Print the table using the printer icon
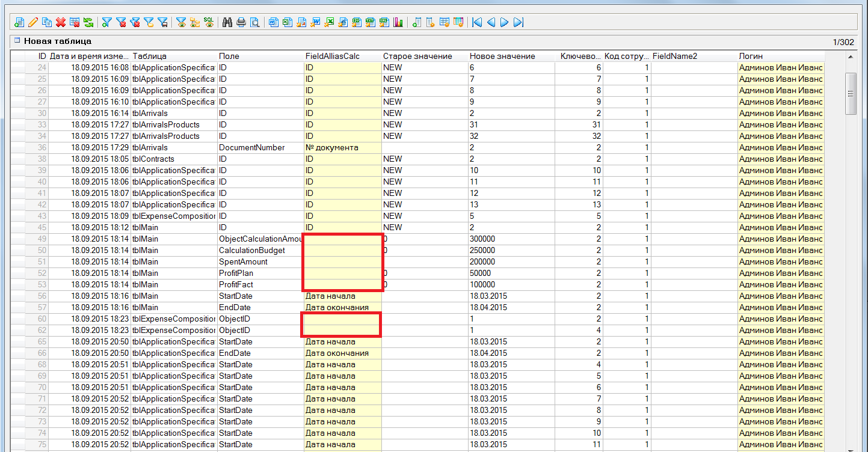This screenshot has width=868, height=452. point(241,22)
